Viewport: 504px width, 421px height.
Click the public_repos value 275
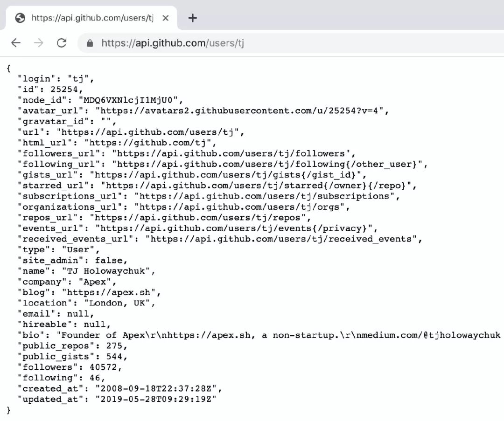tap(114, 345)
